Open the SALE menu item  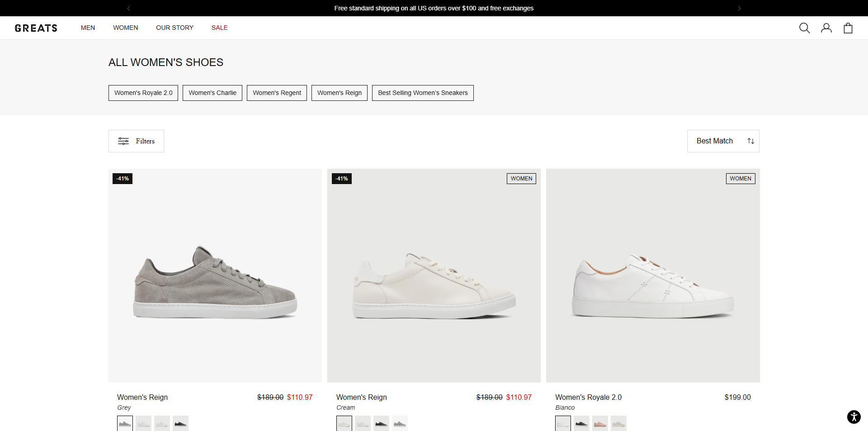point(220,28)
